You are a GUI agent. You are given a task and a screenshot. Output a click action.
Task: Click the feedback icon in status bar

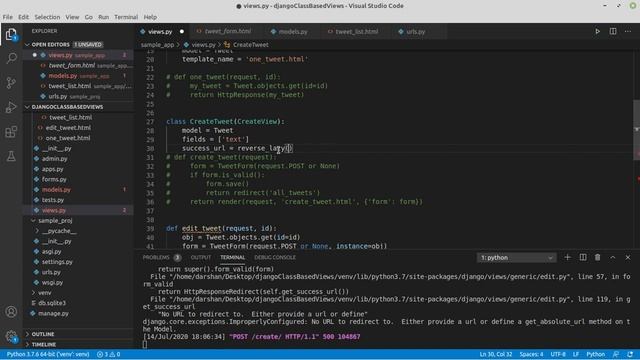pos(616,354)
